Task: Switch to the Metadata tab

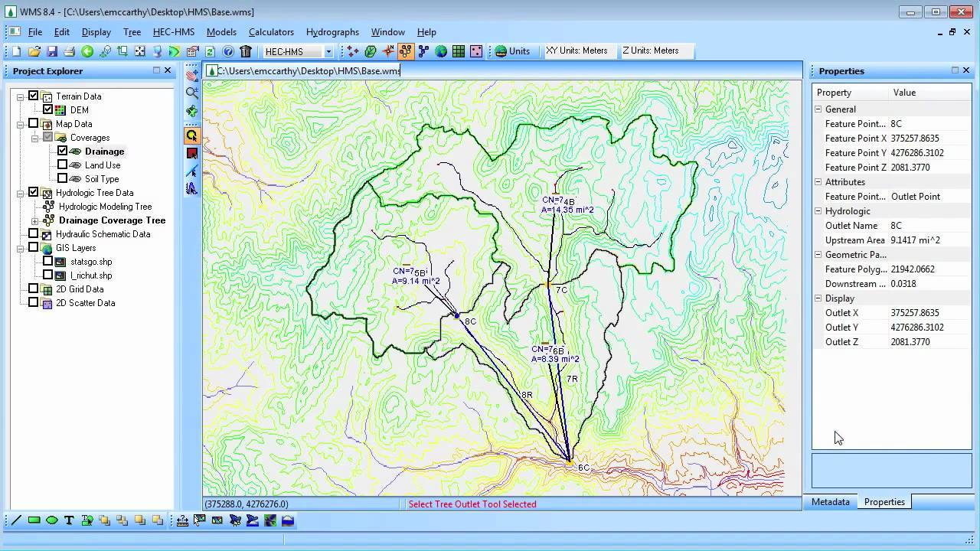Action: [x=830, y=502]
